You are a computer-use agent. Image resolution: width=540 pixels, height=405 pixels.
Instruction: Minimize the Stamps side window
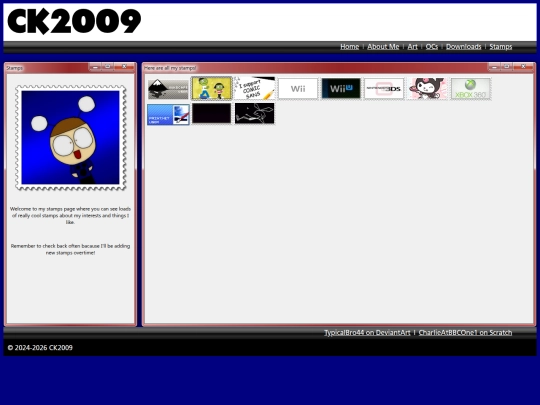point(95,66)
